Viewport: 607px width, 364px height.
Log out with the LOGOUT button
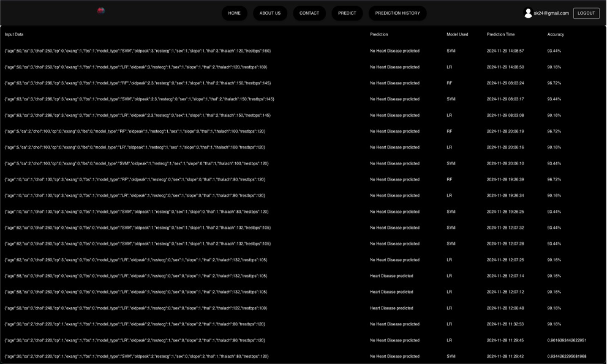pyautogui.click(x=586, y=13)
